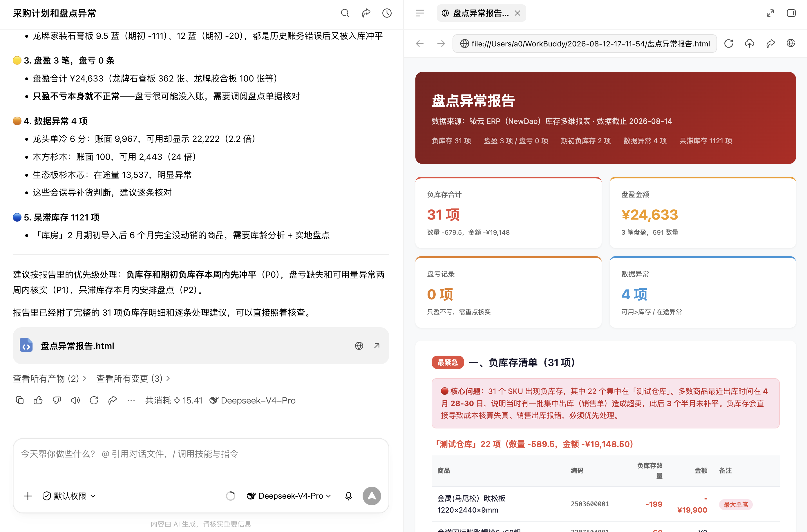Go forward in the preview browser

coord(441,44)
